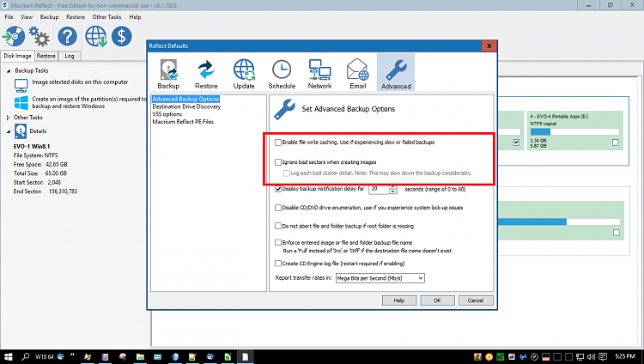Open Backup section in Reflect Defaults
The height and width of the screenshot is (364, 644).
pos(168,74)
